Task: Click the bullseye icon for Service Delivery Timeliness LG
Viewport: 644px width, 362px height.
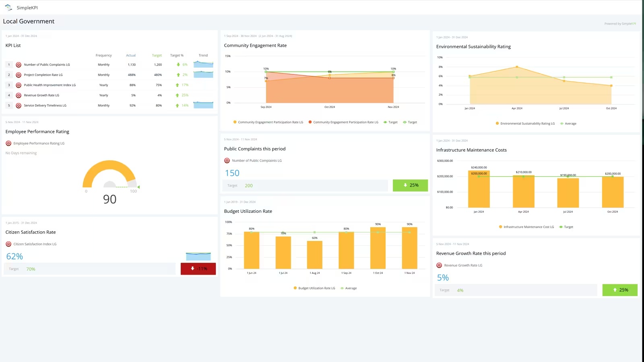Action: [x=19, y=105]
